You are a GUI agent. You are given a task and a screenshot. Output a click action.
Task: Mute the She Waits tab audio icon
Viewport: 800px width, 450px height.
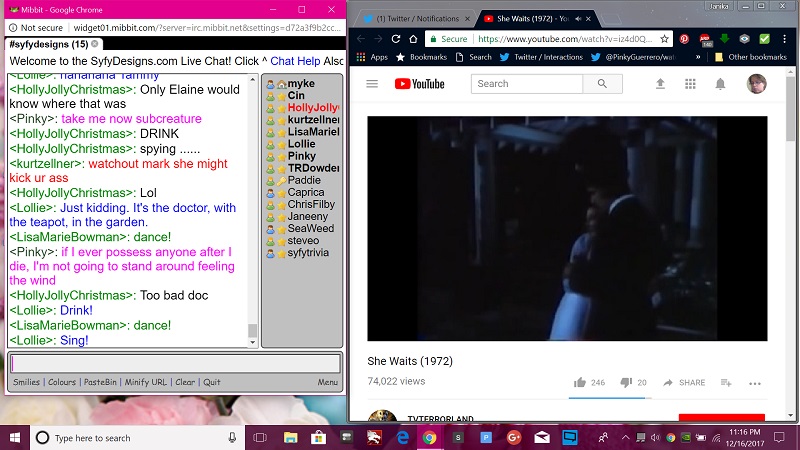click(578, 19)
